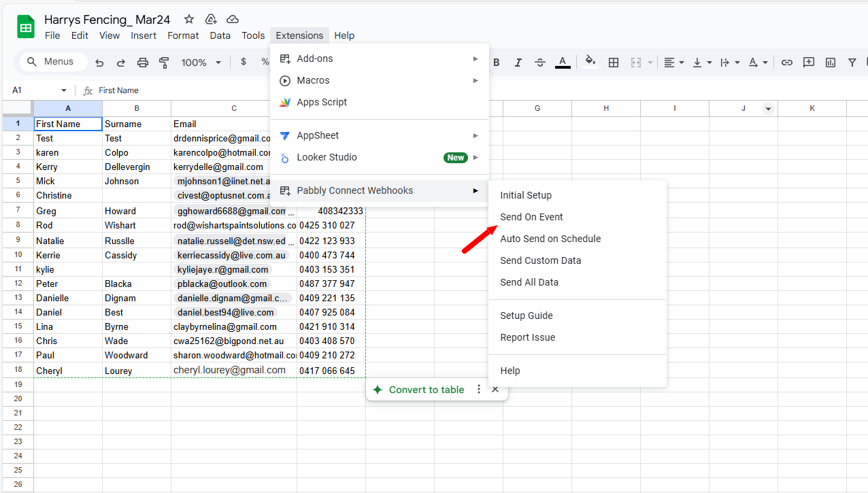868x493 pixels.
Task: Apply Bold formatting
Action: (x=497, y=63)
